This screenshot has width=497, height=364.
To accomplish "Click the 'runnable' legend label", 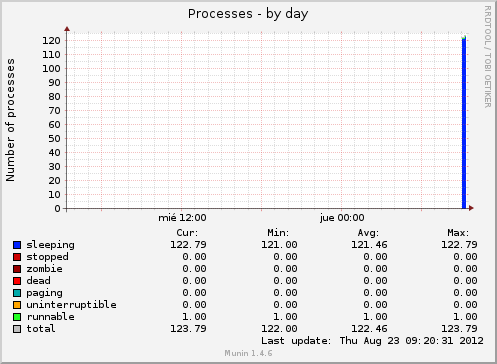I will [50, 317].
